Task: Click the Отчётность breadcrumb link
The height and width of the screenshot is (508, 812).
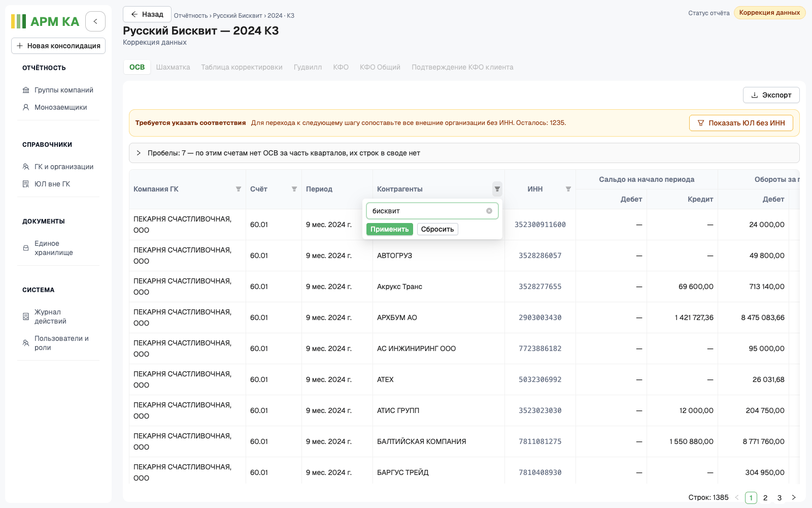Action: [x=191, y=16]
